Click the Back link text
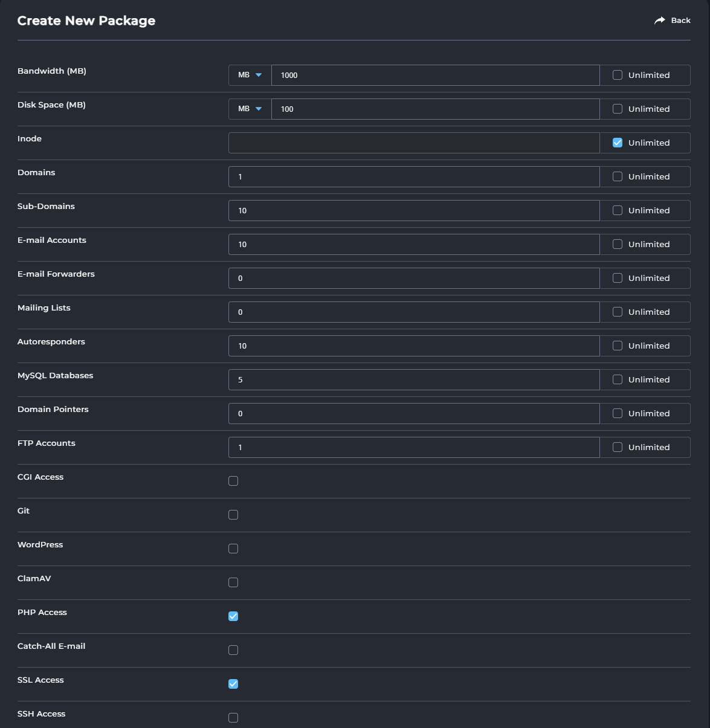 680,21
